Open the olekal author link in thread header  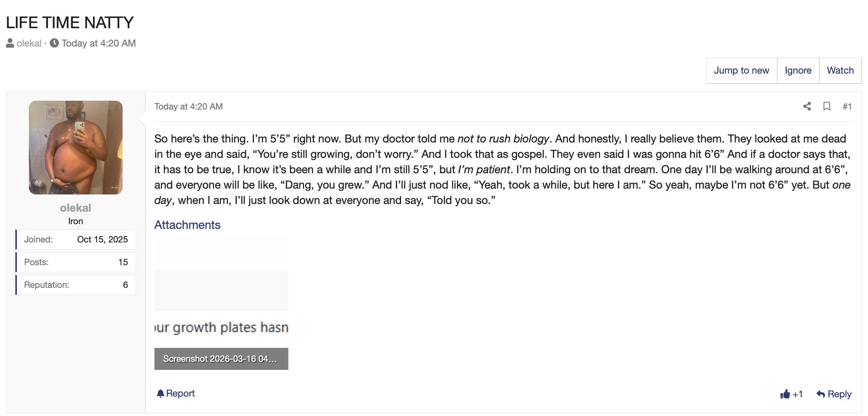pyautogui.click(x=29, y=43)
